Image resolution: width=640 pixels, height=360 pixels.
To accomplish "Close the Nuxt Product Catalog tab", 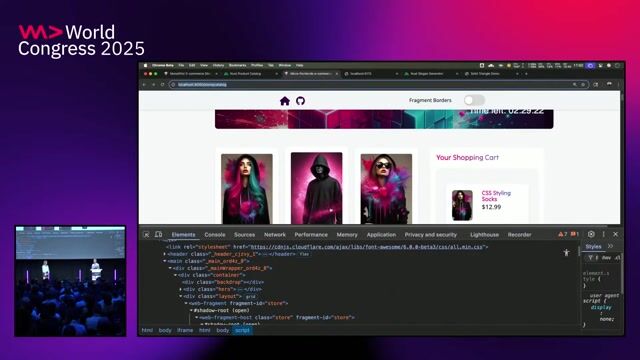I will click(x=276, y=74).
